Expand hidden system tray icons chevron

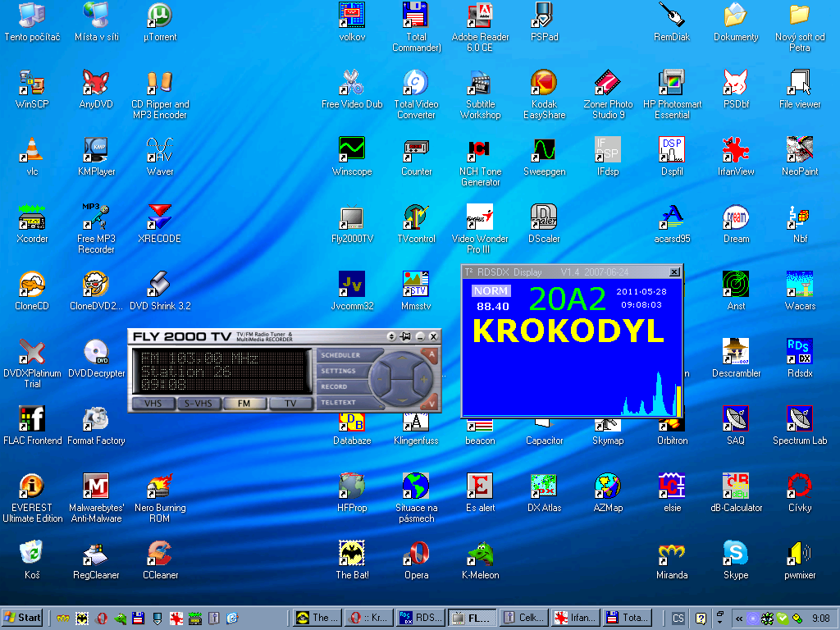tap(739, 619)
